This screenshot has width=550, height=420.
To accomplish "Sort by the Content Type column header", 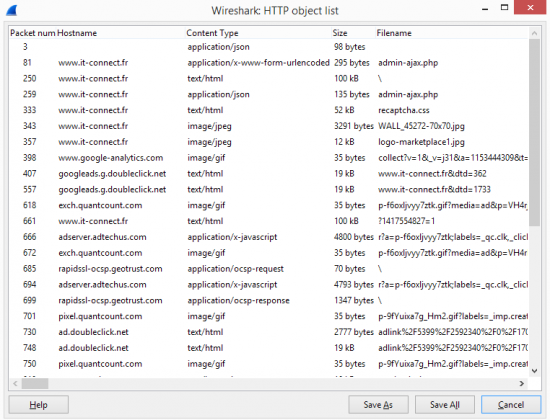I will pos(258,33).
